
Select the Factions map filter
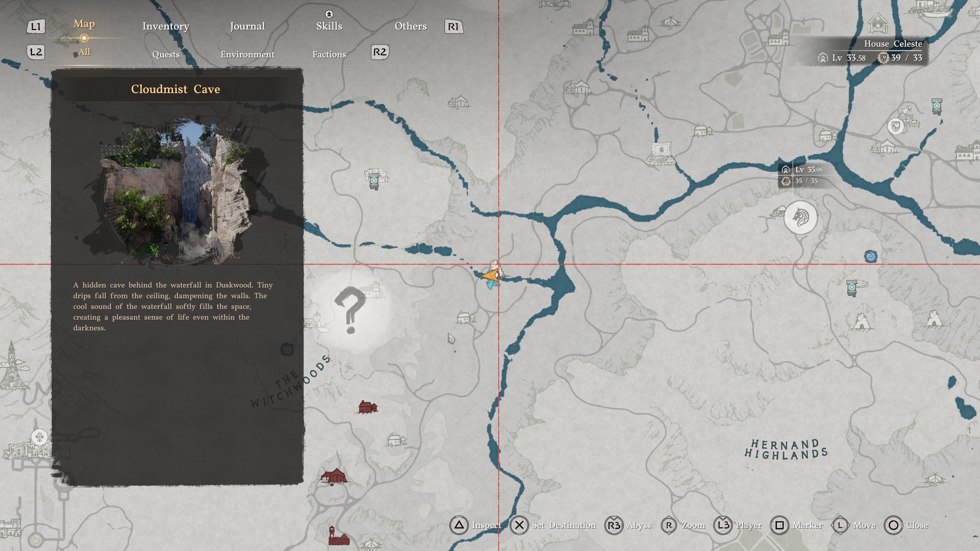(329, 54)
